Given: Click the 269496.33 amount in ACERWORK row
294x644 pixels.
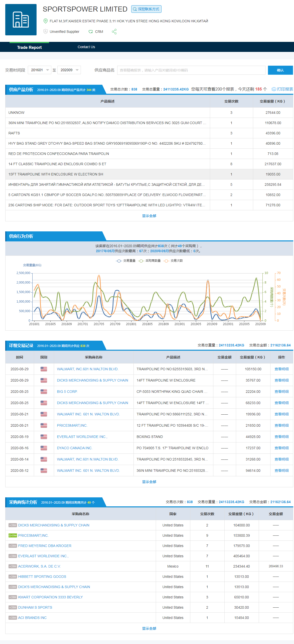Looking at the screenshot, I should pos(276,566).
